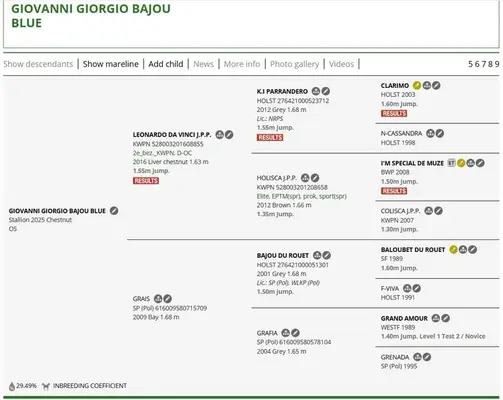Viewport: 503px width, 400px height.
Task: Click edit pencil icon beside Colisca J.P.P.
Action: pyautogui.click(x=439, y=211)
